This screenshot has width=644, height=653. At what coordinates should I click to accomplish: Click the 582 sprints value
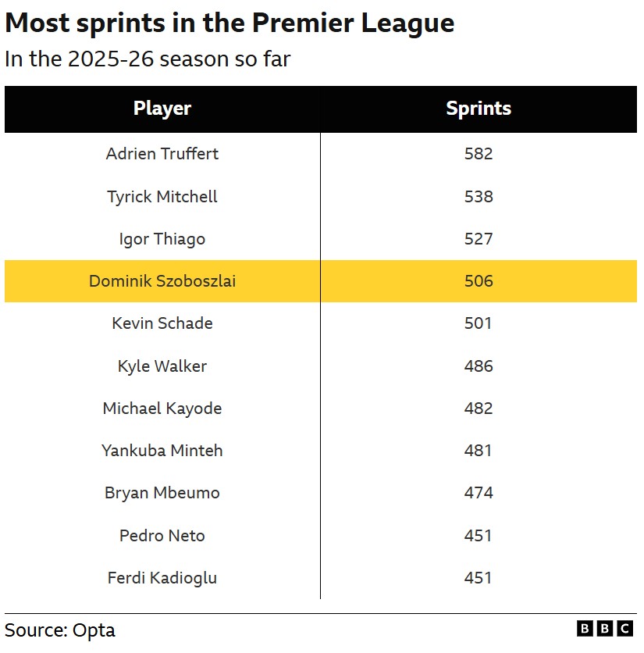(479, 154)
